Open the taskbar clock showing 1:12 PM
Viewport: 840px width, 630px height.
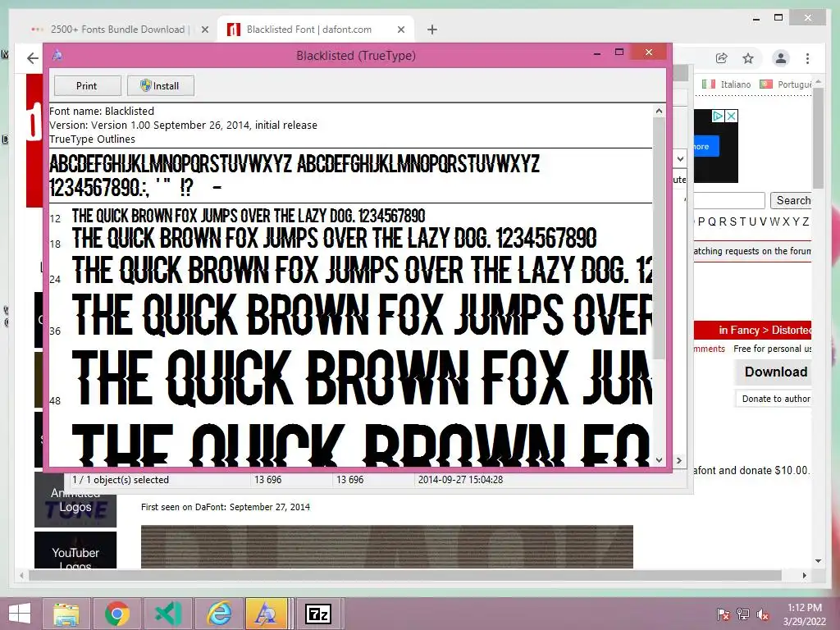tap(805, 614)
